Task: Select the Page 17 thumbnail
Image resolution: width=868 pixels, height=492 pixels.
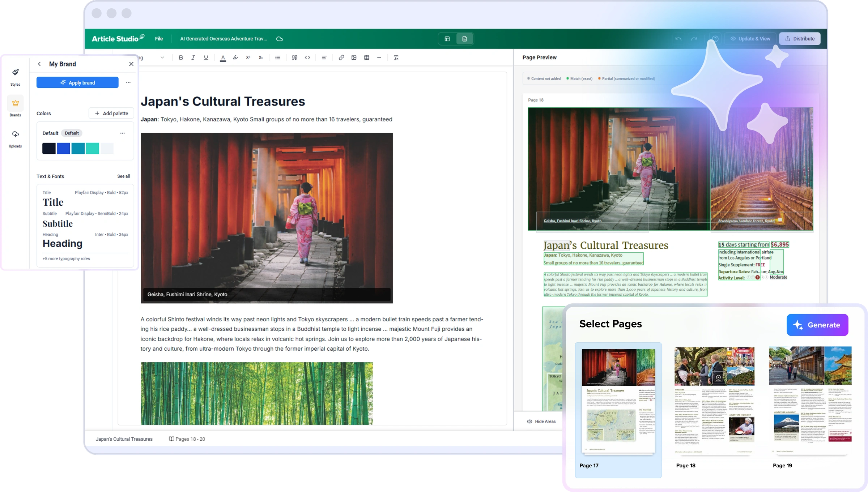Action: pyautogui.click(x=618, y=410)
